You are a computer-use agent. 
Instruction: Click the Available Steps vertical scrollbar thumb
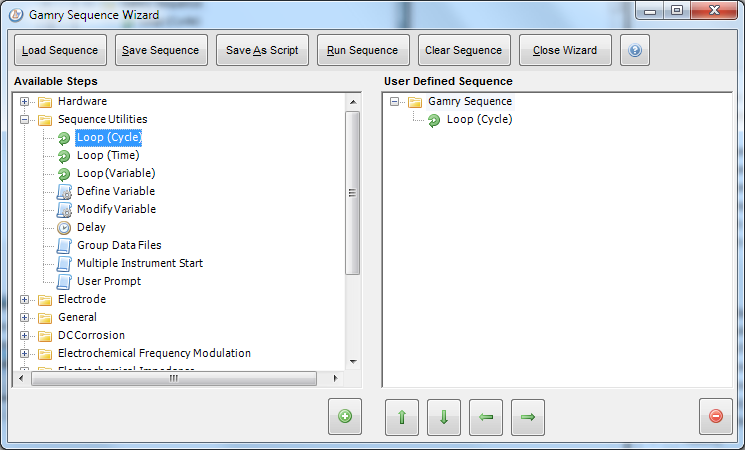[x=353, y=193]
